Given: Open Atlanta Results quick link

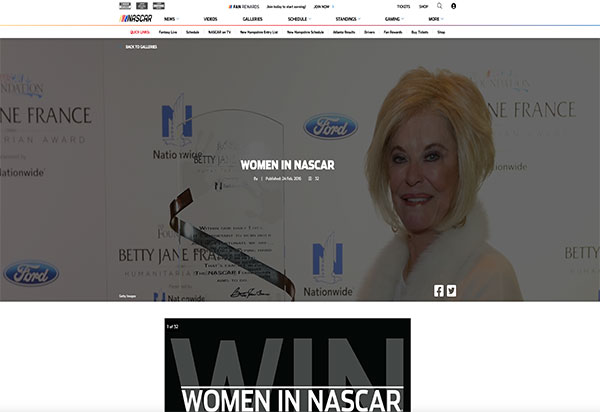Looking at the screenshot, I should click(x=344, y=32).
